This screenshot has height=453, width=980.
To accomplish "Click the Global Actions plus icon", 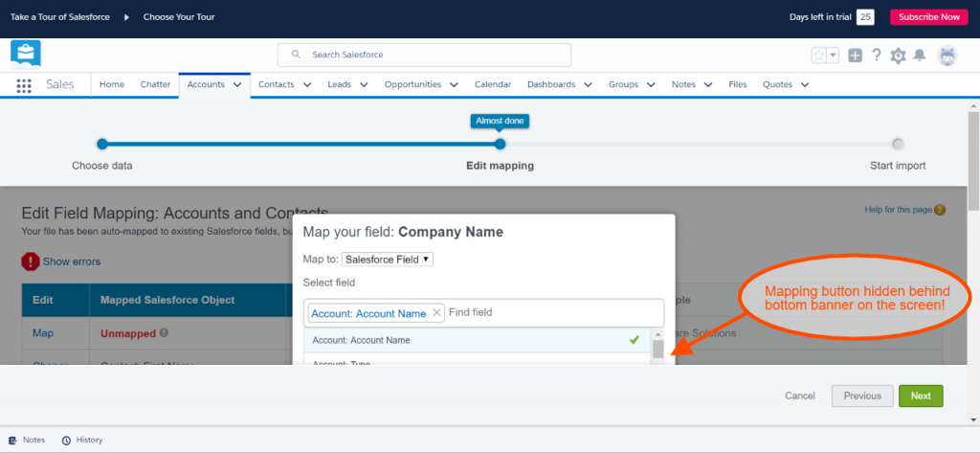I will tap(855, 55).
